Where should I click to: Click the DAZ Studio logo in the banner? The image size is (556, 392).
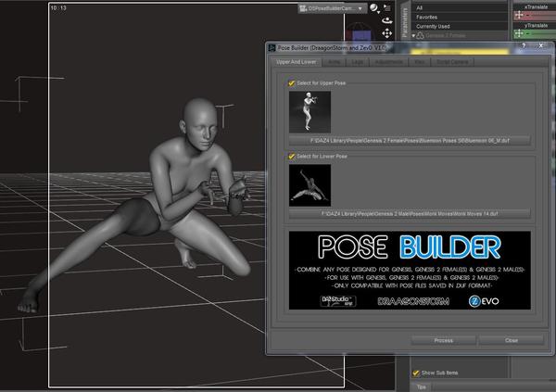[x=338, y=301]
